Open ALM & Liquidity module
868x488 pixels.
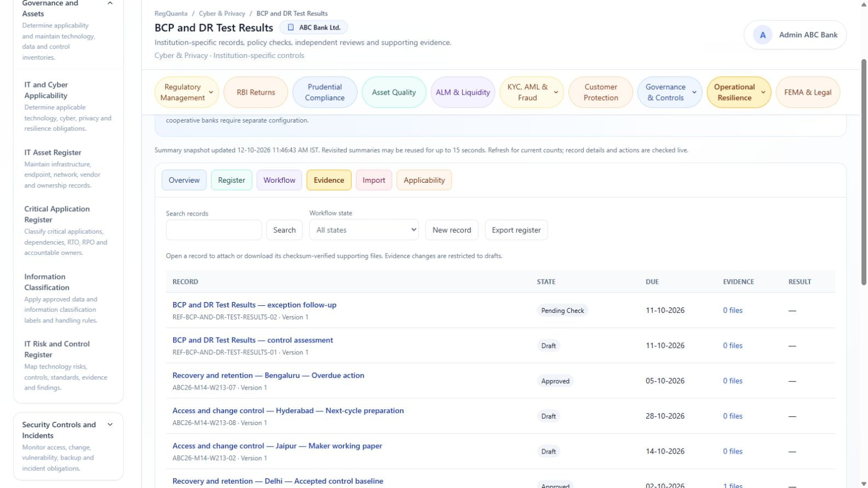(463, 92)
